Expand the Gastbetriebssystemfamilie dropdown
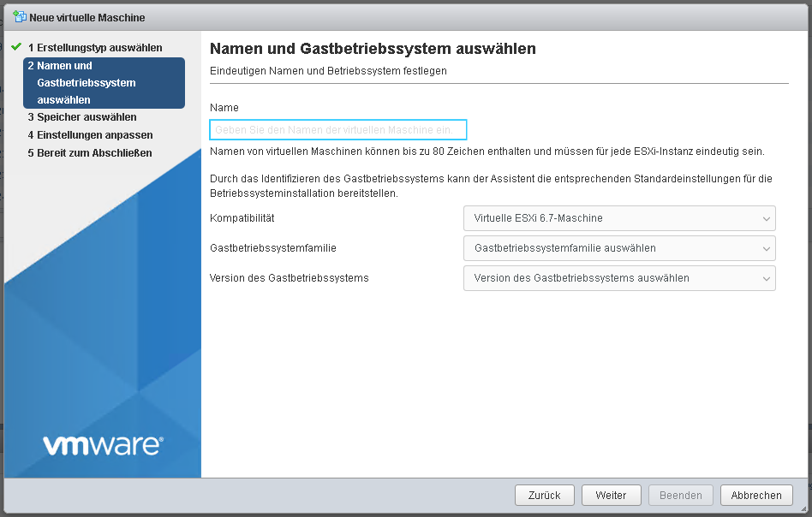The height and width of the screenshot is (517, 812). pos(619,248)
